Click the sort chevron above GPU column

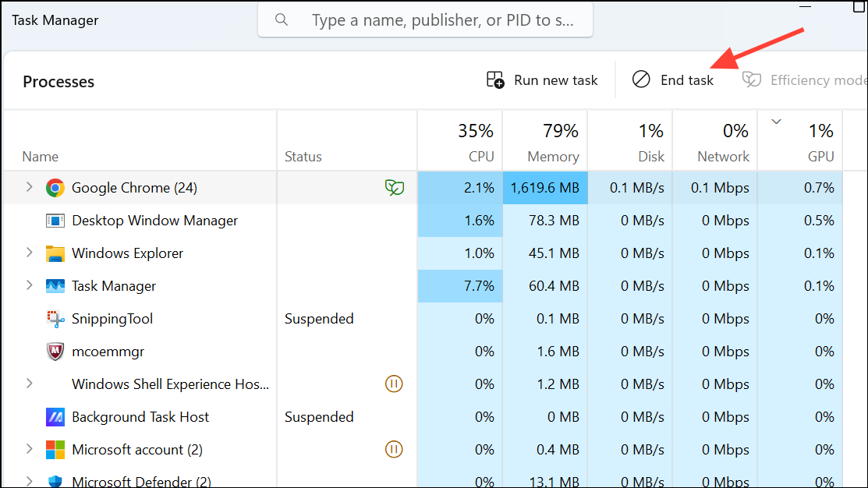coord(776,122)
